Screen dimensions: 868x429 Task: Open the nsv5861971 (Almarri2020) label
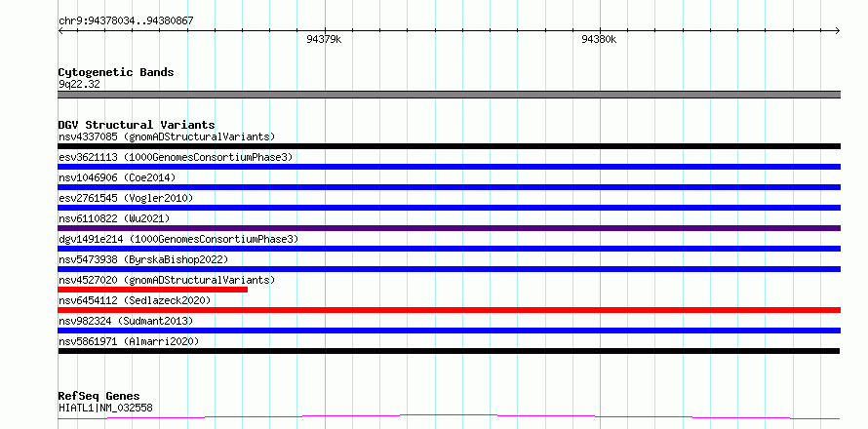(x=129, y=341)
